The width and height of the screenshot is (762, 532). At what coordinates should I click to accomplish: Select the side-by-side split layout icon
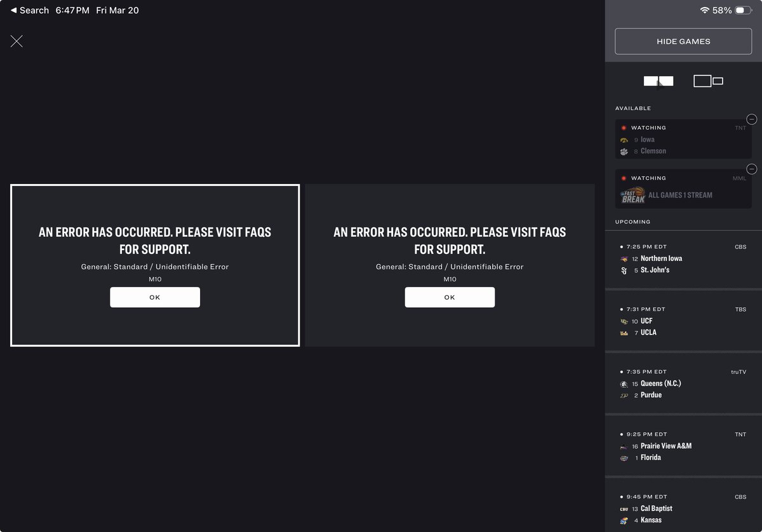click(658, 81)
